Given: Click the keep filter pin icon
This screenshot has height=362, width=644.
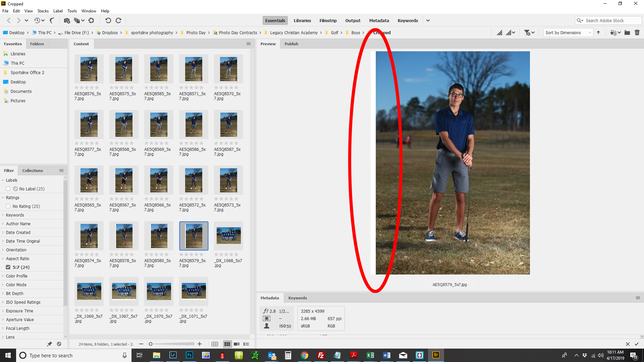Looking at the screenshot, I should [x=49, y=344].
